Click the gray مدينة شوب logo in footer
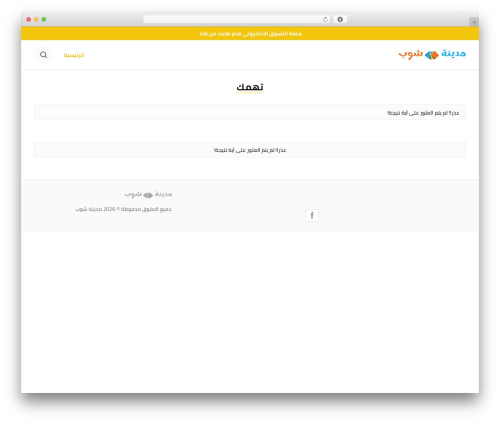The height and width of the screenshot is (423, 500). [148, 194]
